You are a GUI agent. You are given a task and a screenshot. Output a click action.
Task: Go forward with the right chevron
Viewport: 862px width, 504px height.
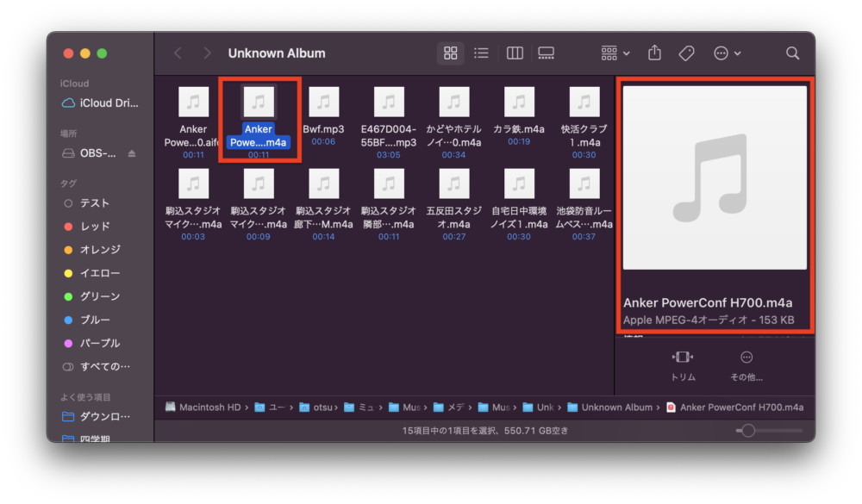(207, 53)
